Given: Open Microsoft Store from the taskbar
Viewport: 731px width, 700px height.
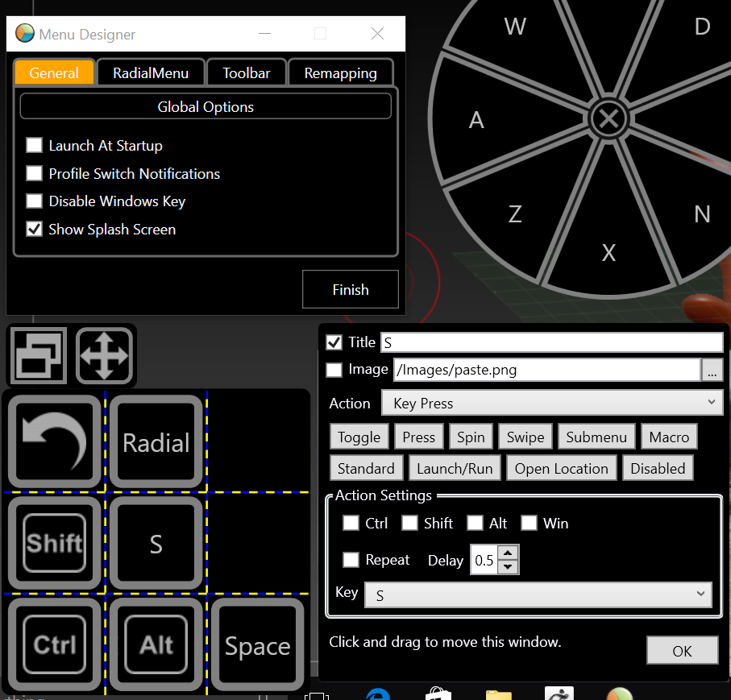Looking at the screenshot, I should click(x=438, y=694).
